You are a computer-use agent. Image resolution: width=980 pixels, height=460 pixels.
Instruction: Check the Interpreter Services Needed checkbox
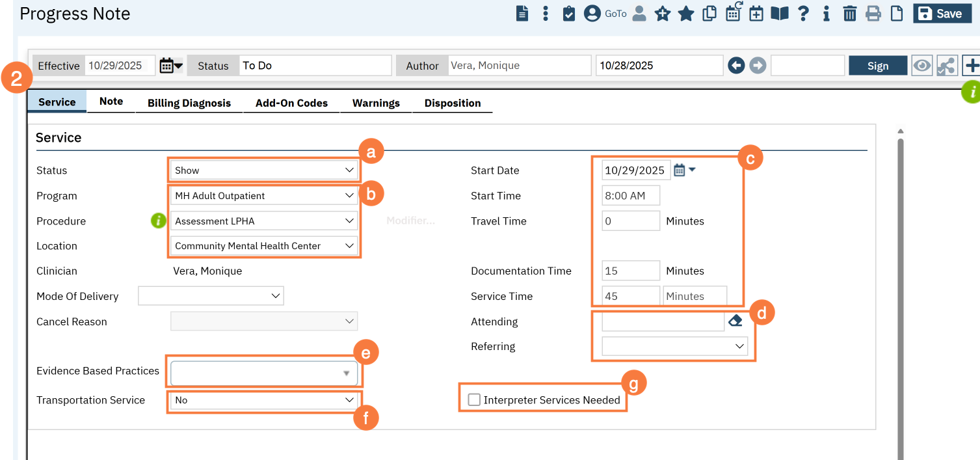coord(474,399)
